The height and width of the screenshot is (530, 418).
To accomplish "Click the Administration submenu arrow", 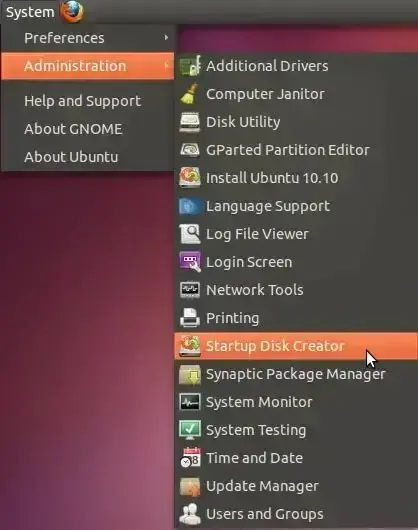I will point(166,66).
